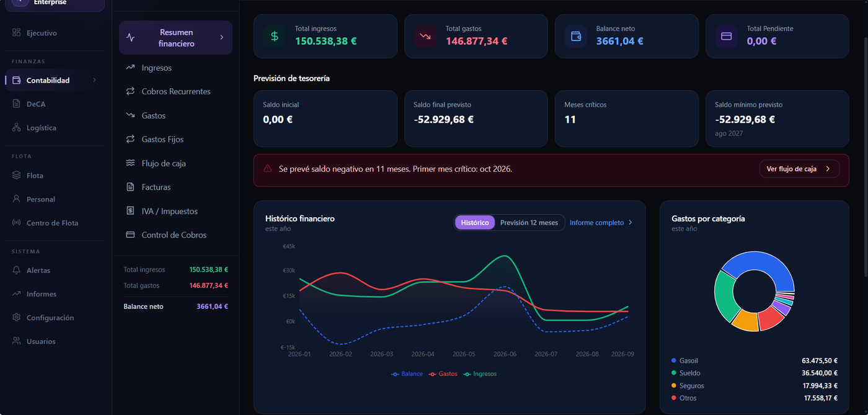The image size is (868, 415).
Task: Switch chart to Previsión 12 meses
Action: [529, 223]
